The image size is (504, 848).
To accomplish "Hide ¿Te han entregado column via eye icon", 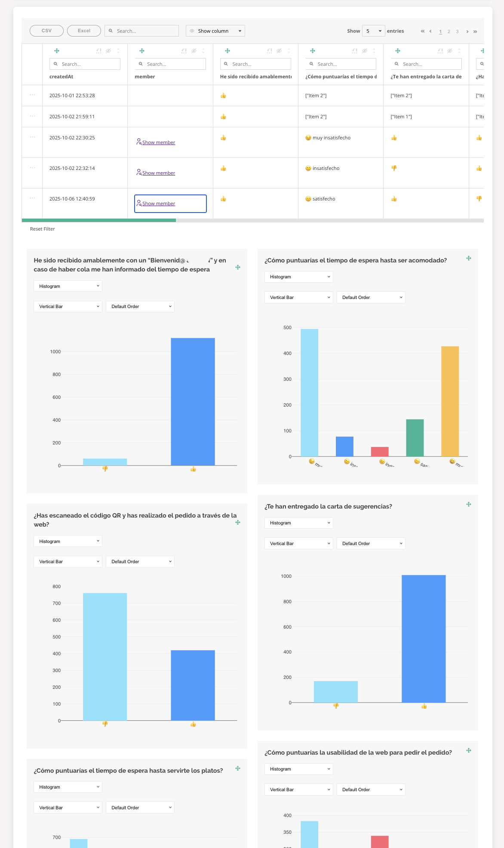I will point(450,51).
